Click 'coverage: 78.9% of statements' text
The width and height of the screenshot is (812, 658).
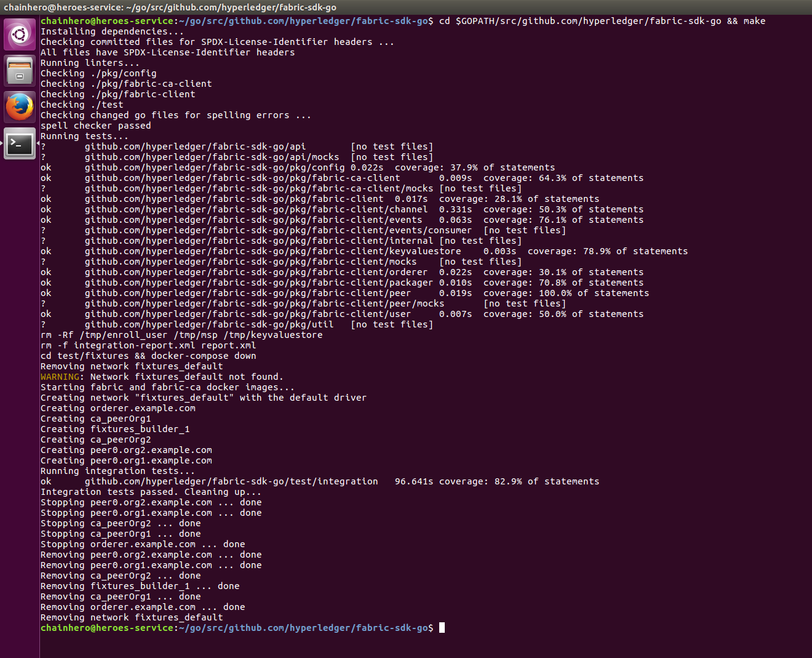608,251
